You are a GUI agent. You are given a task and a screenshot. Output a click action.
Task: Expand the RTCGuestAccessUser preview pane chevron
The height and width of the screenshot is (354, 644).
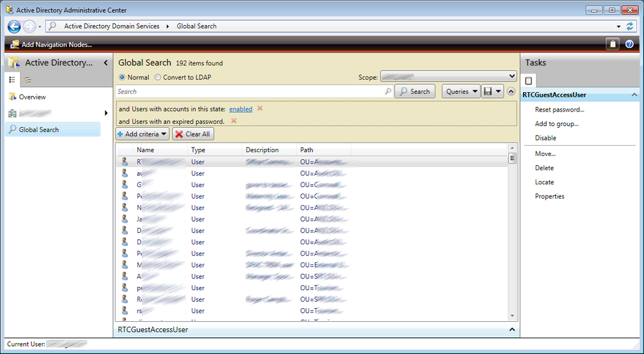click(x=512, y=329)
